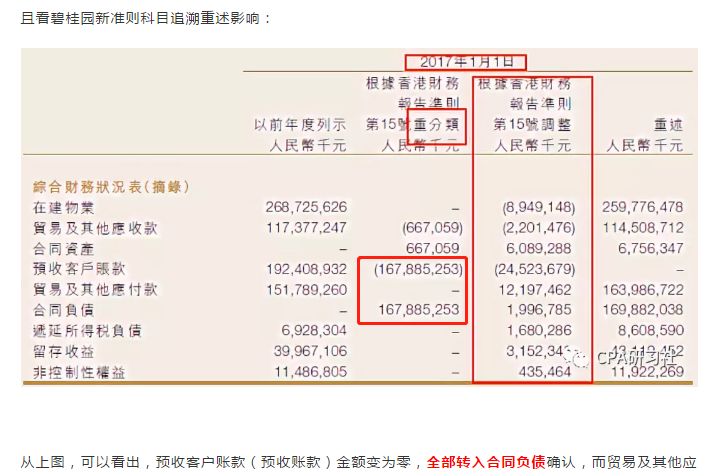This screenshot has height=476, width=722.
Task: Select value 39,967,106
Action: [x=310, y=351]
